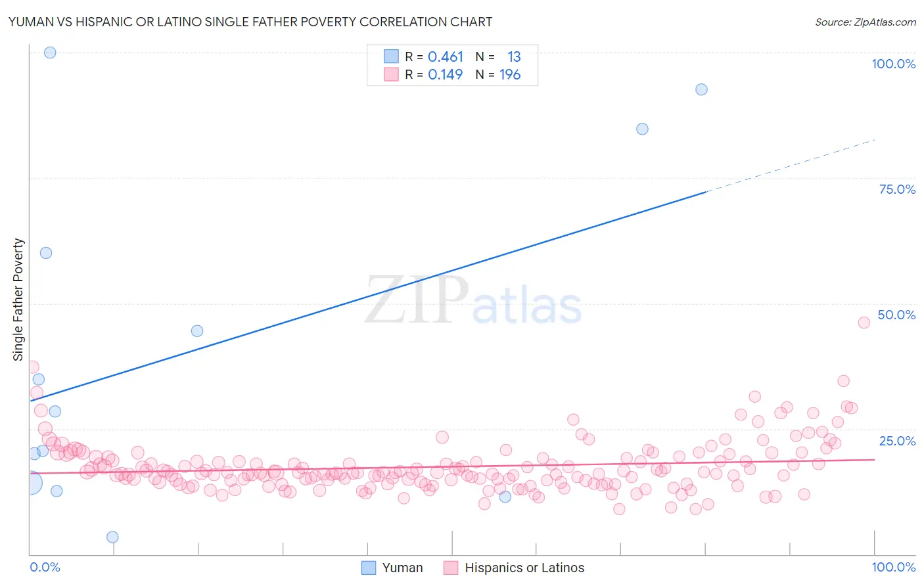Click the pink swatch beside R = 0.149
This screenshot has height=586, width=924.
[392, 74]
